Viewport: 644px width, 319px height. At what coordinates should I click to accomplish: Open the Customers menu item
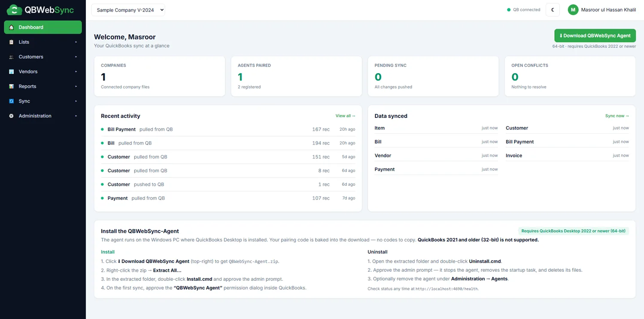tap(43, 57)
